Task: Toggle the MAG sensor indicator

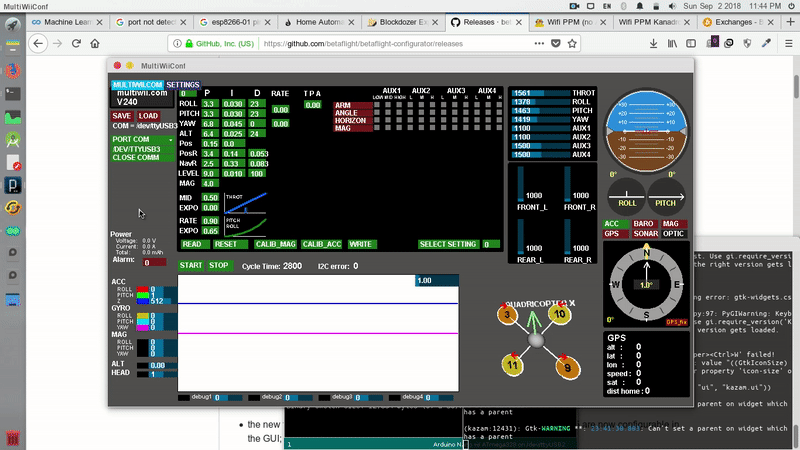Action: pyautogui.click(x=674, y=223)
